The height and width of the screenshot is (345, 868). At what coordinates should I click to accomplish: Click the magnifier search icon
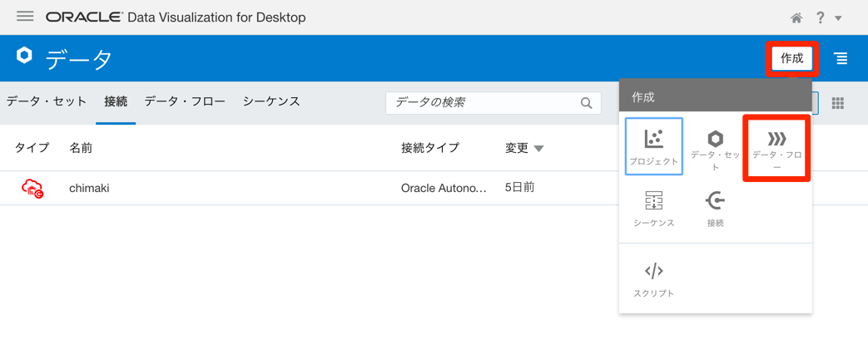click(x=586, y=103)
